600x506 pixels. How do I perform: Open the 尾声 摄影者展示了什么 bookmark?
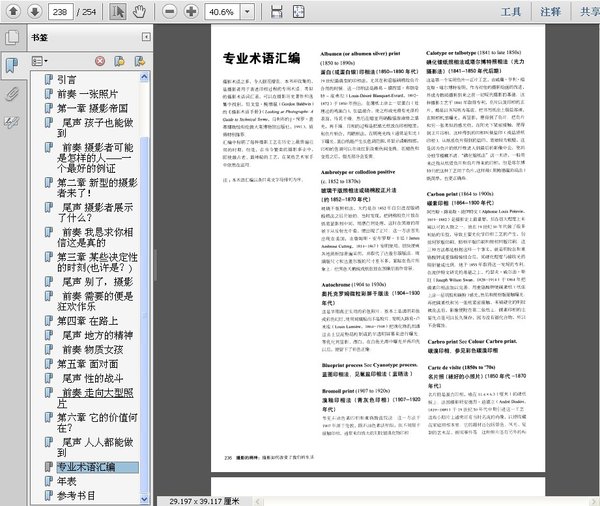95,212
